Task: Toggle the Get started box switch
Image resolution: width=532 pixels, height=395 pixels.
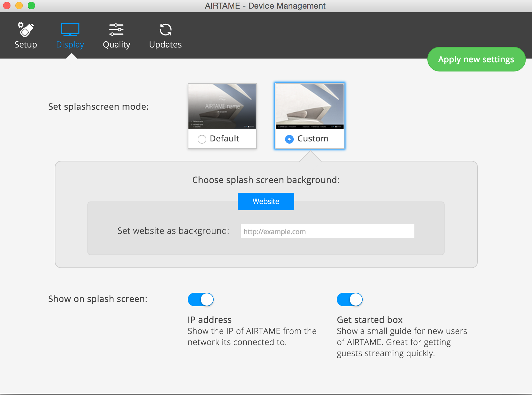Action: coord(350,299)
